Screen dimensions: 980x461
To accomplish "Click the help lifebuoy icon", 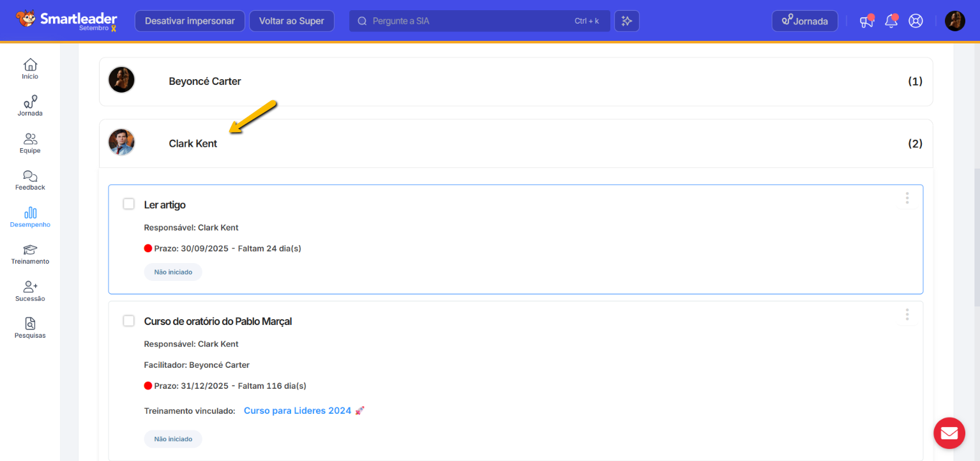I will pyautogui.click(x=916, y=21).
